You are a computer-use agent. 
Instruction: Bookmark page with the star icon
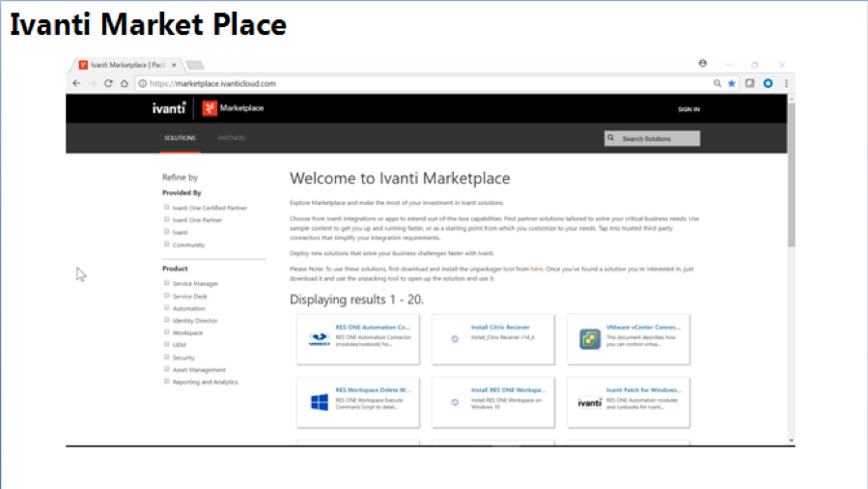[x=732, y=84]
